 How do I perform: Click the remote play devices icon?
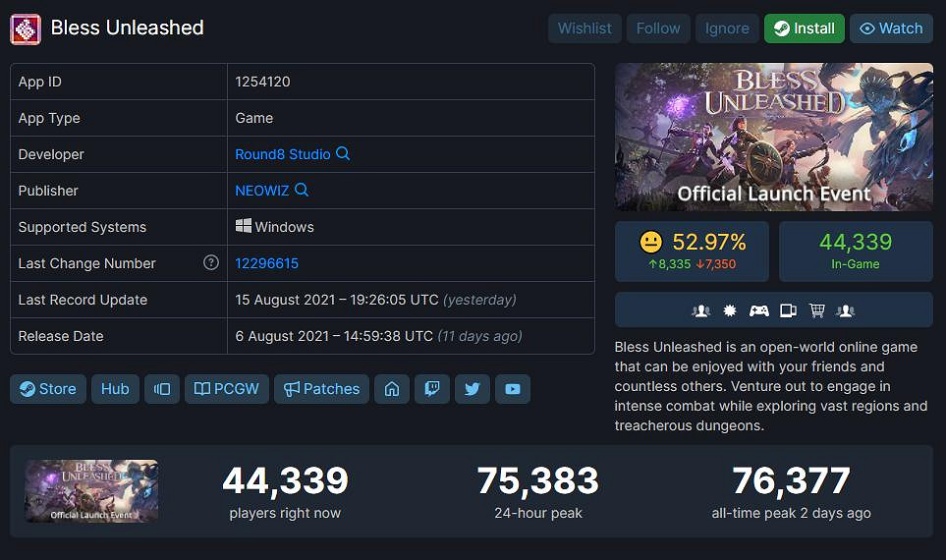788,310
